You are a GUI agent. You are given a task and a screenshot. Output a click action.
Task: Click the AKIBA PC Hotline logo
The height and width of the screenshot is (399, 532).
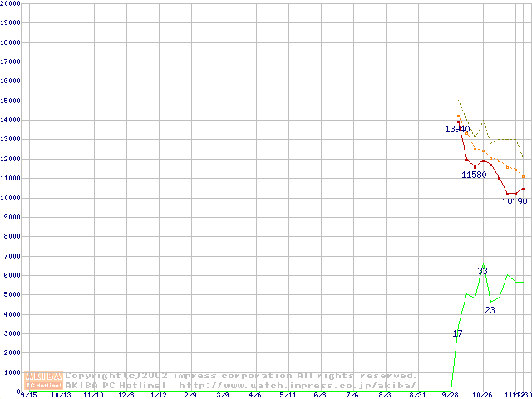pos(43,381)
